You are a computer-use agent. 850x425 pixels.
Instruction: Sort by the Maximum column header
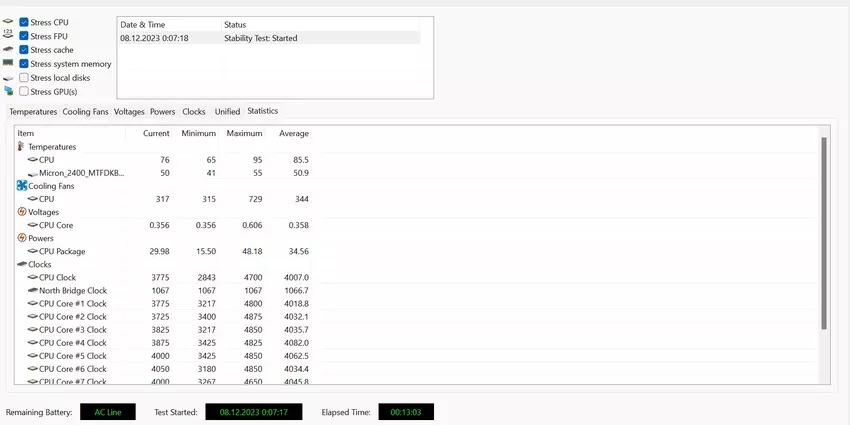pos(244,133)
